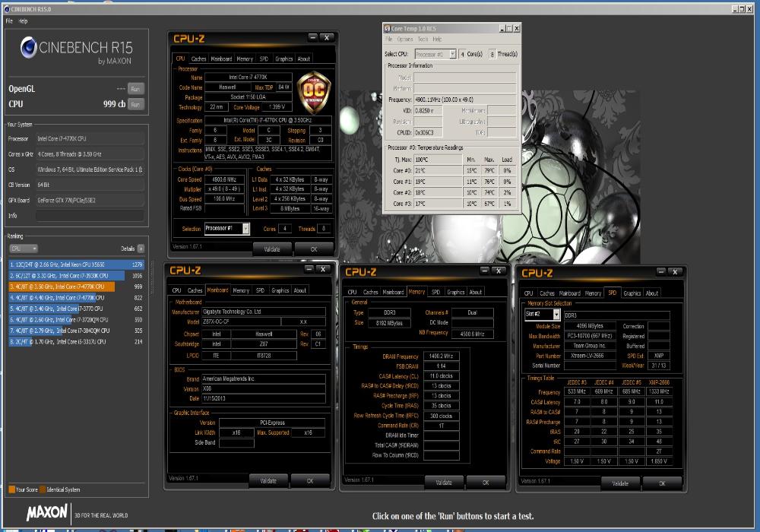This screenshot has width=760, height=532.
Task: Click the Cinebench R15 sphere logo
Action: (29, 47)
